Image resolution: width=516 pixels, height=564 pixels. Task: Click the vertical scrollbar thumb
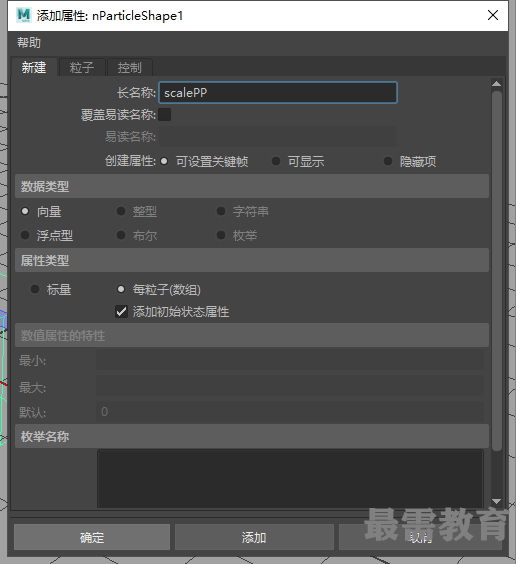(x=497, y=270)
